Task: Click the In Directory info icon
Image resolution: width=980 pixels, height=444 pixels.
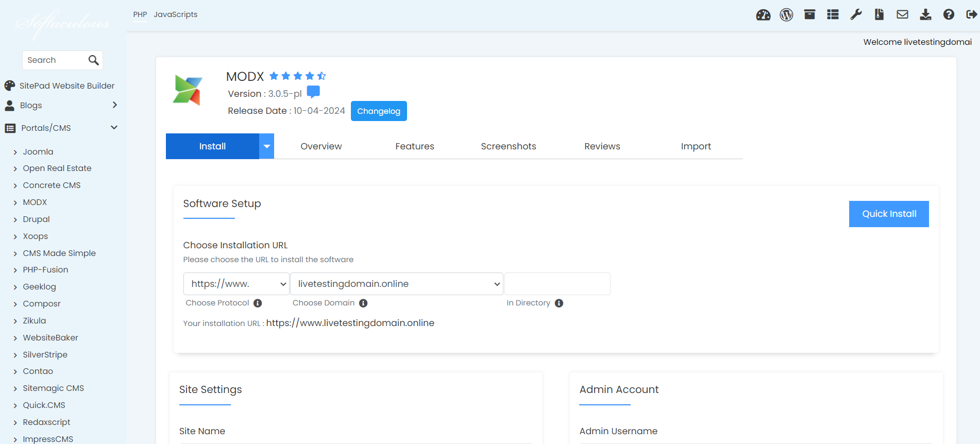Action: pyautogui.click(x=559, y=303)
